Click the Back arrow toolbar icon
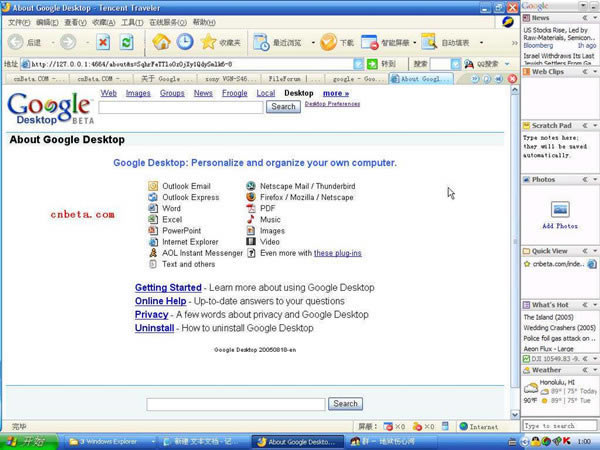 (16, 42)
